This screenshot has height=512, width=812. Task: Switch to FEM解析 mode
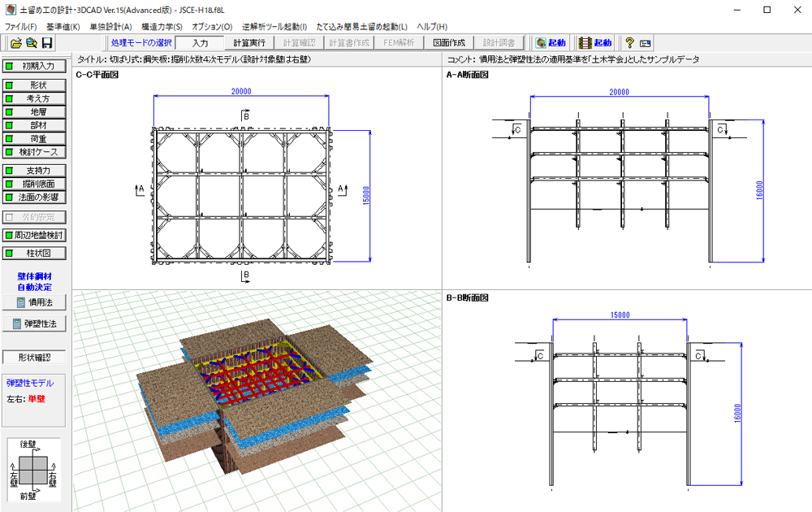[399, 43]
